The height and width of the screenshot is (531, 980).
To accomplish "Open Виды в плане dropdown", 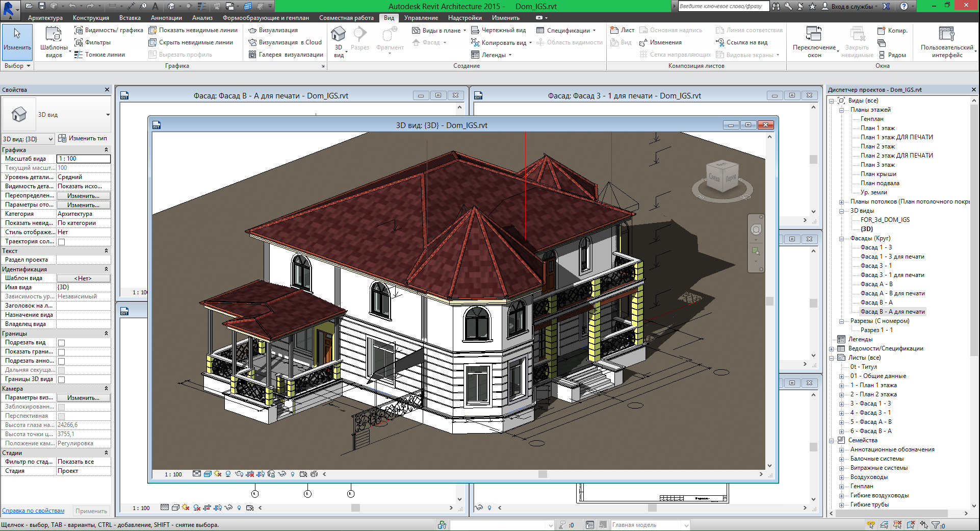I will pos(465,31).
